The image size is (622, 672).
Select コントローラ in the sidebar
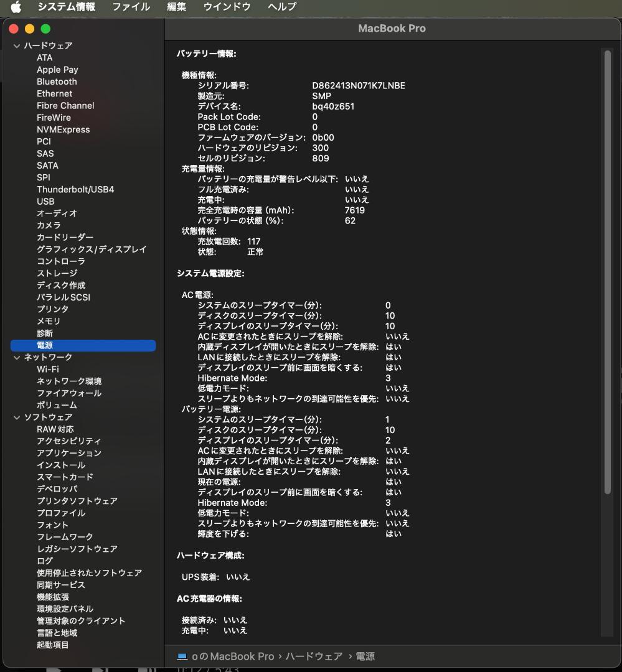pos(61,261)
